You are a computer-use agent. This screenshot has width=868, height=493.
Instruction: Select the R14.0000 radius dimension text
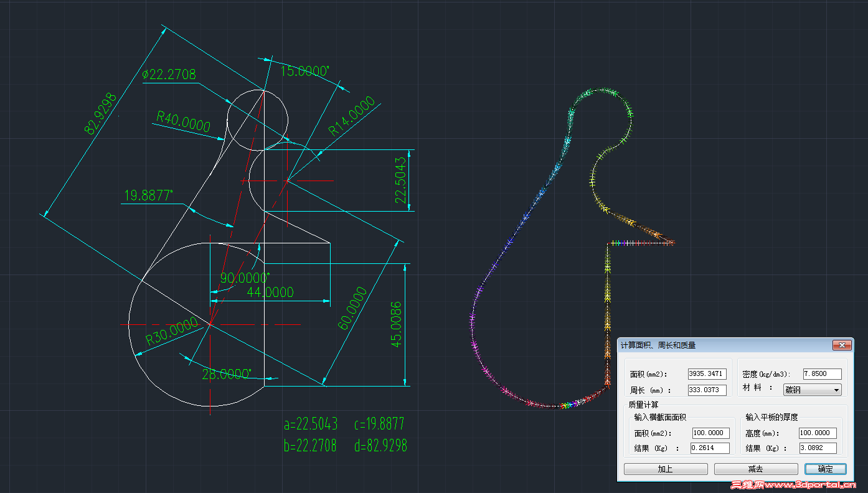[352, 116]
